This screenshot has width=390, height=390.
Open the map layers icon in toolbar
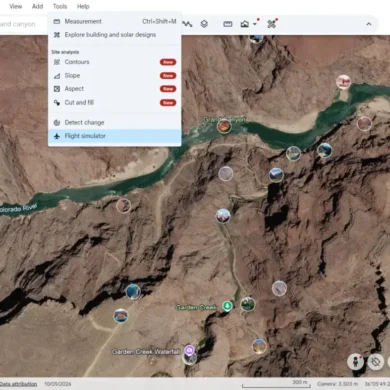coord(204,24)
